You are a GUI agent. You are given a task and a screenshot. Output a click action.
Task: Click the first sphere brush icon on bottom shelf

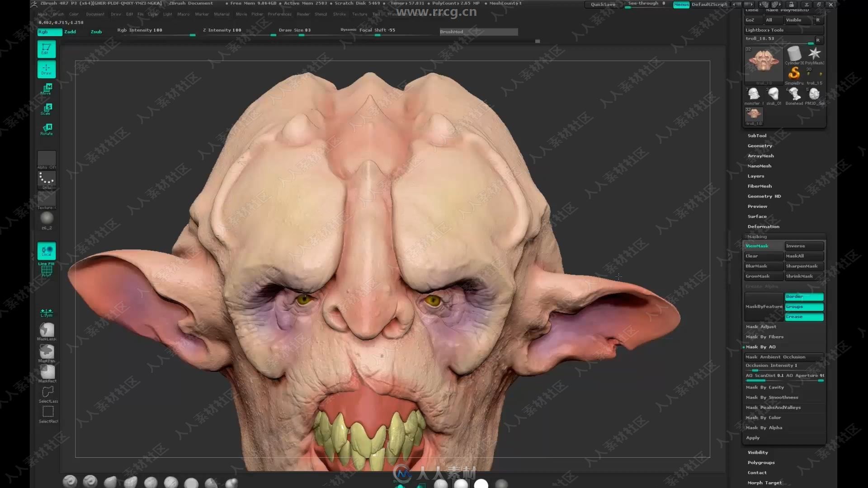click(x=70, y=481)
